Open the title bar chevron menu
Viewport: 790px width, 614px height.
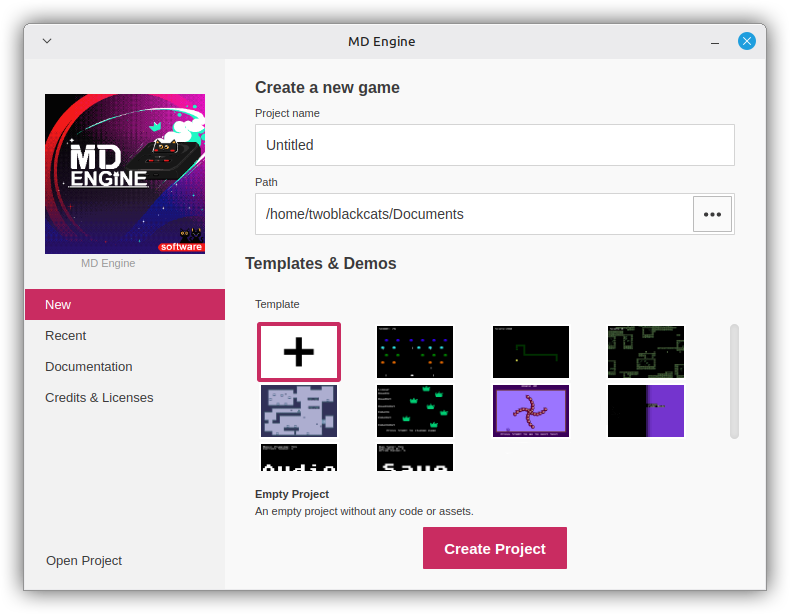tap(47, 41)
